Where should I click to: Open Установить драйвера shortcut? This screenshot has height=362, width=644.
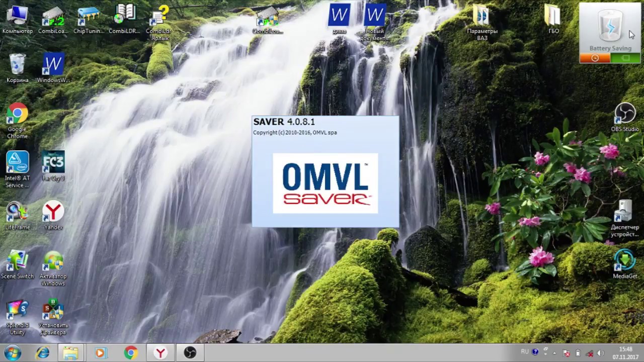53,317
